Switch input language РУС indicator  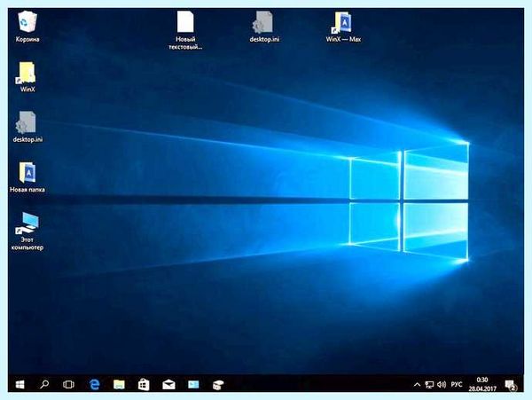(457, 384)
